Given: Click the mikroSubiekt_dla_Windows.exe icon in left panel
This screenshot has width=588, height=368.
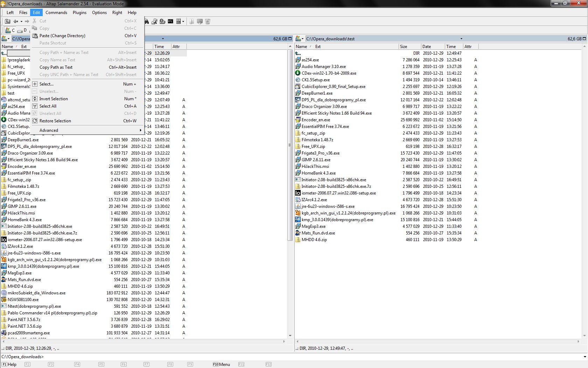Looking at the screenshot, I should [4, 293].
